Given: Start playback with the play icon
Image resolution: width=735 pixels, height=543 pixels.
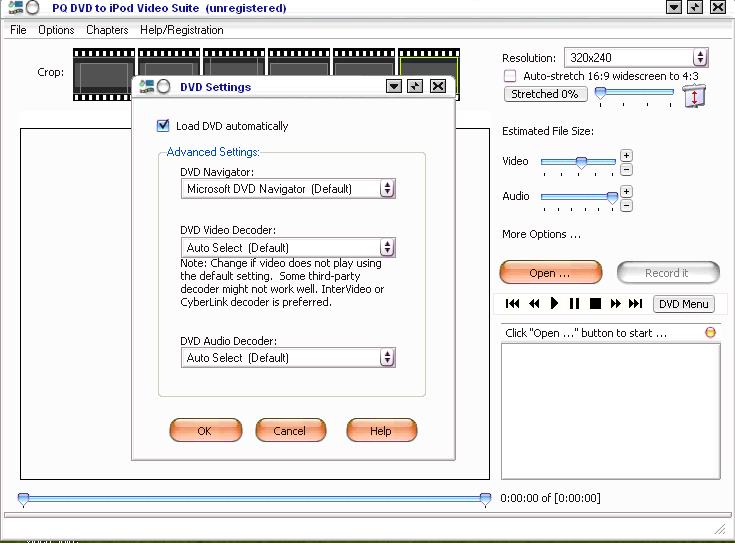Looking at the screenshot, I should [x=554, y=304].
